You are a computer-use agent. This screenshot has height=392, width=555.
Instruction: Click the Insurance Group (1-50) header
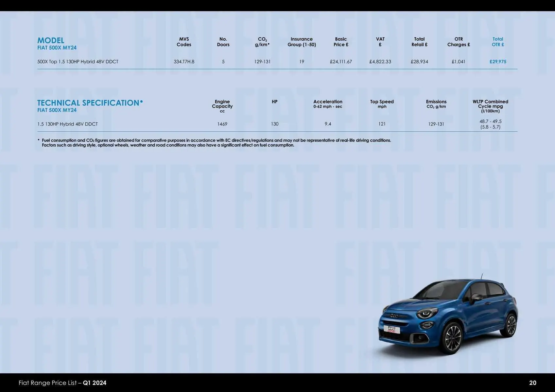coord(301,42)
